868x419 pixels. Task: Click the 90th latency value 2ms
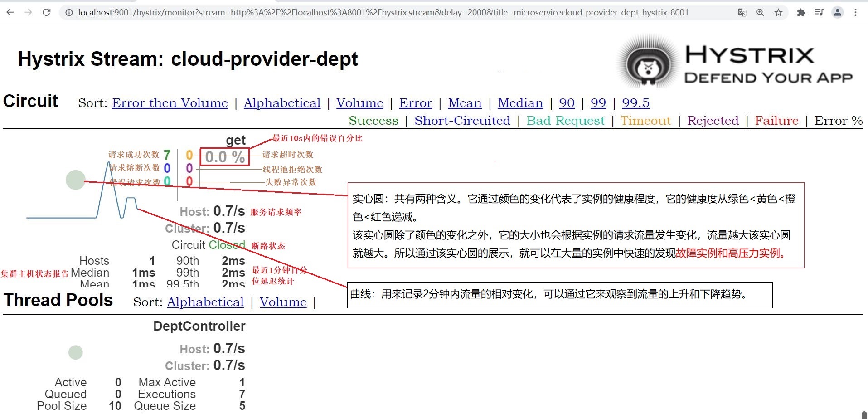coord(233,261)
